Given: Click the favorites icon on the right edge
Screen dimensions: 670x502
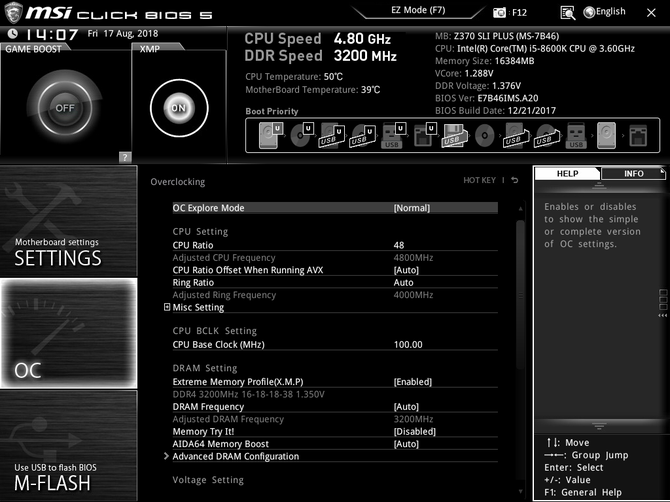Looking at the screenshot, I should 663,302.
